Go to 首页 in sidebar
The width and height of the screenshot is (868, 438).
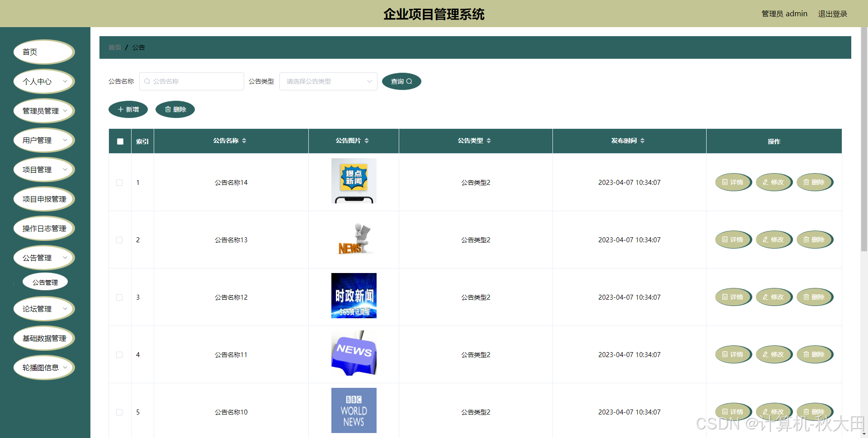44,52
